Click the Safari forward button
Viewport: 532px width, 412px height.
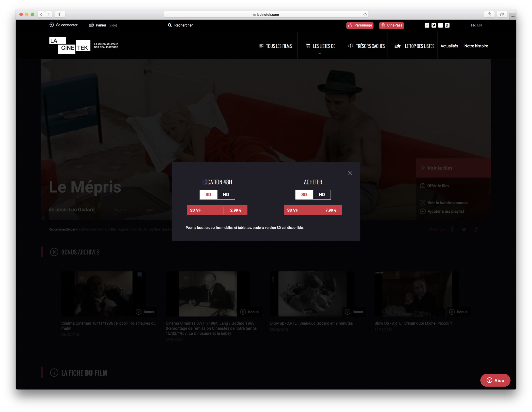(x=49, y=14)
